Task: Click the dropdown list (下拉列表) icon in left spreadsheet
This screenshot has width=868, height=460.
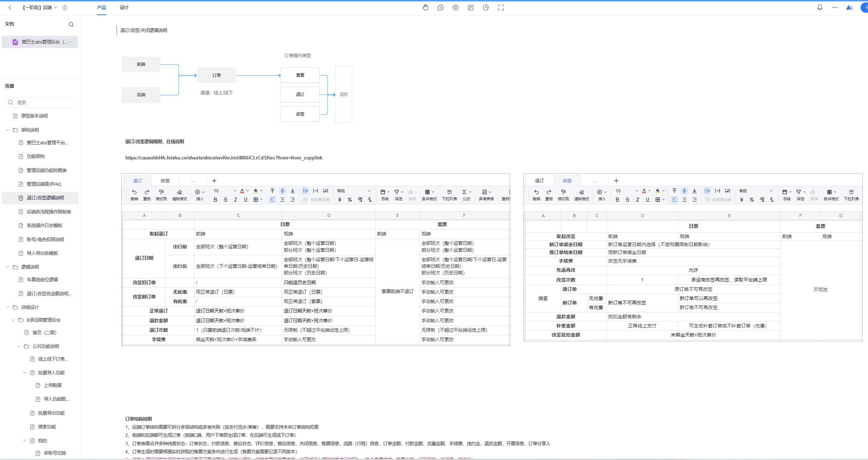Action: pos(449,195)
